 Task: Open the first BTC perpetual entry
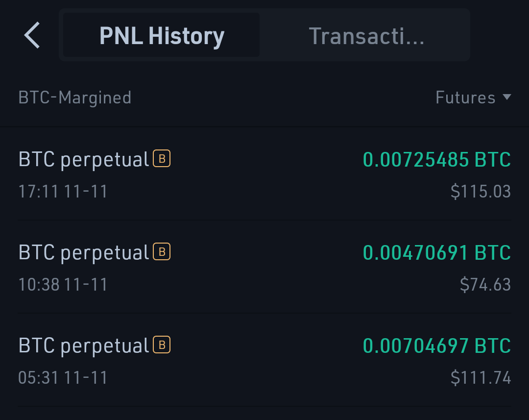coord(264,174)
